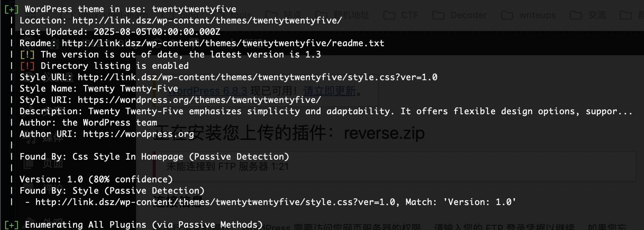Click the Style URL style.css link
Viewport: 644px width, 230px height.
[x=257, y=77]
